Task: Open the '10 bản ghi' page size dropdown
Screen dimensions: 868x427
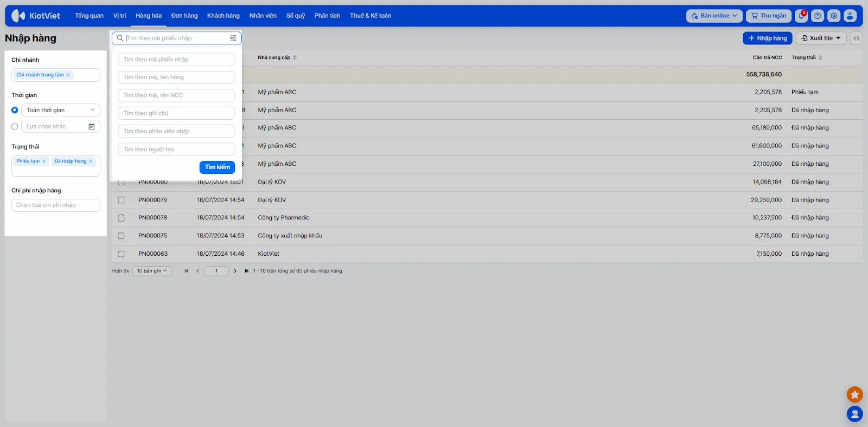Action: [152, 271]
